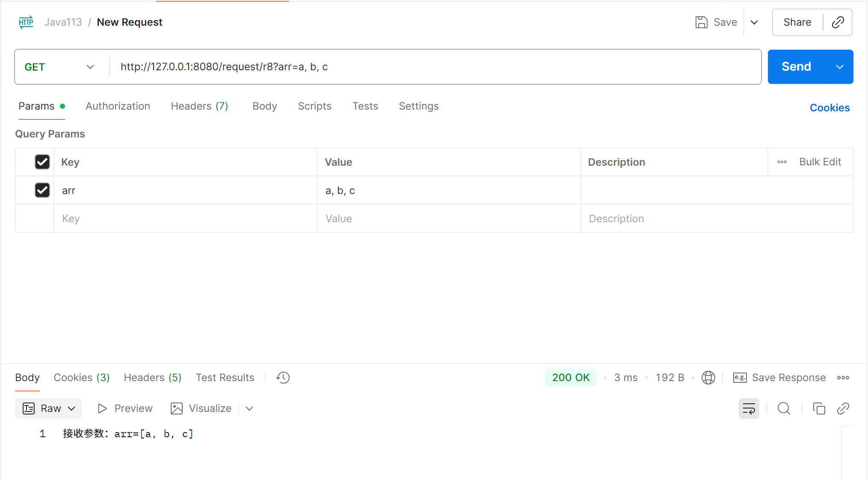
Task: Open the GET method dropdown
Action: [x=59, y=67]
